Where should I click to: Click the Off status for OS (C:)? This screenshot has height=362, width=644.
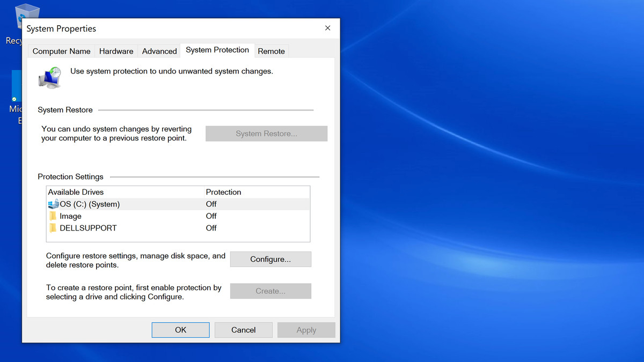pyautogui.click(x=211, y=204)
